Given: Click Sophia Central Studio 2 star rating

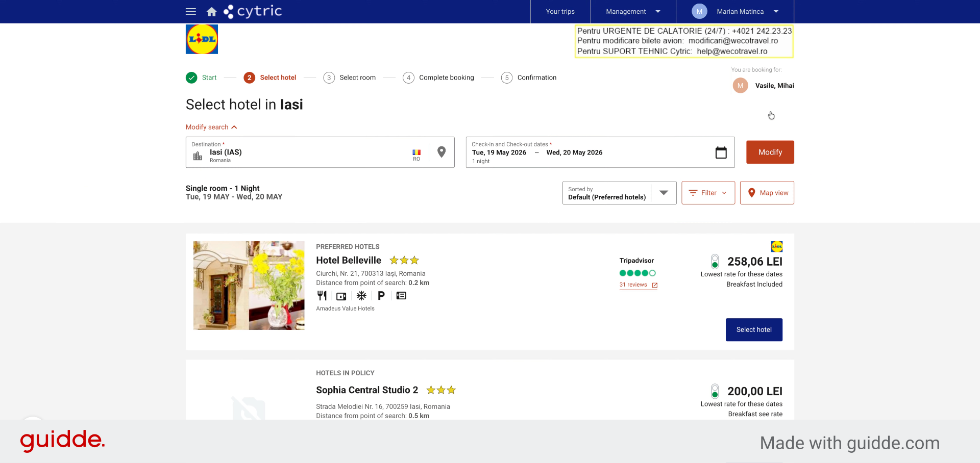Looking at the screenshot, I should (x=441, y=390).
